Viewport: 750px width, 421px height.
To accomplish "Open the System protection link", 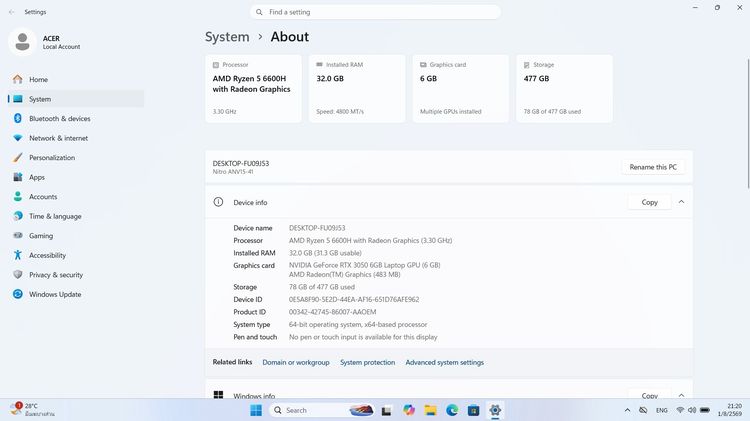I will pyautogui.click(x=367, y=363).
